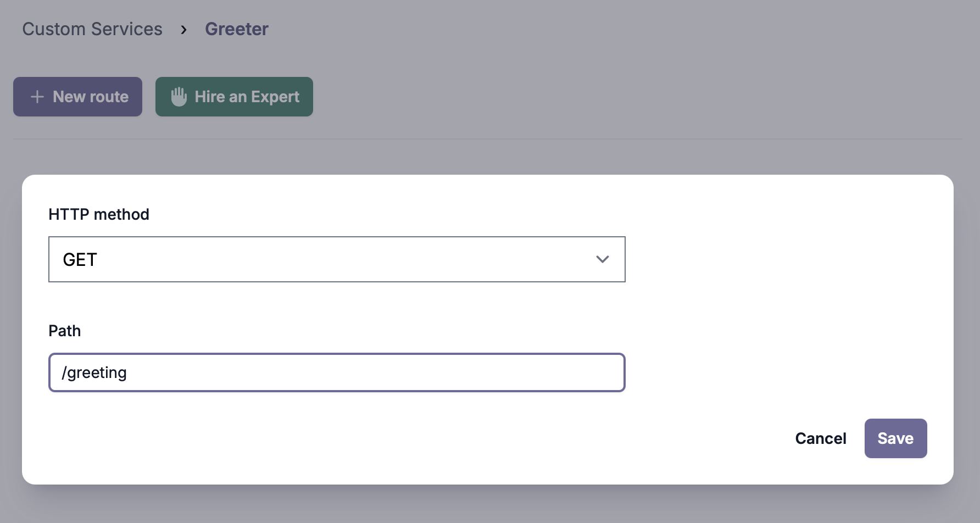
Task: Click Cancel to discard changes
Action: 820,438
